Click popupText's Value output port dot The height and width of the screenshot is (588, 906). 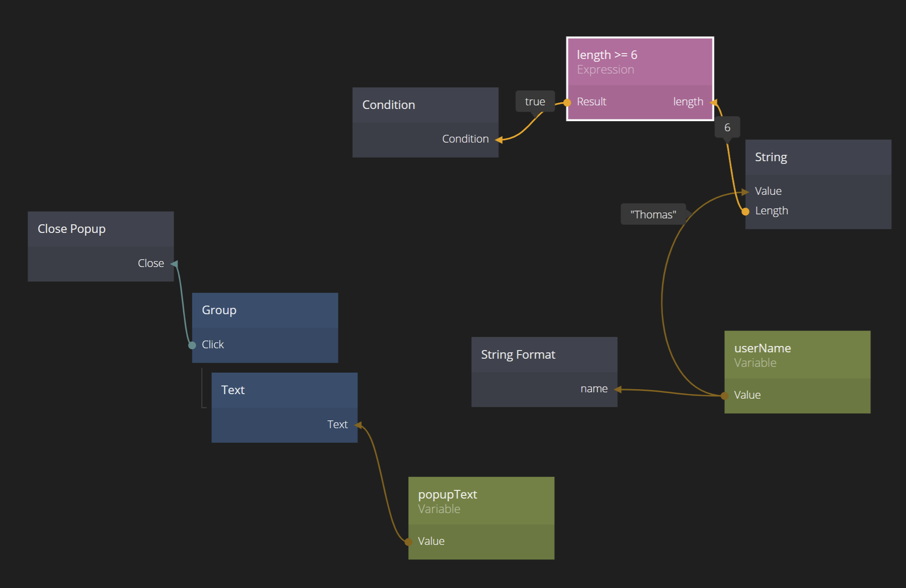click(408, 542)
